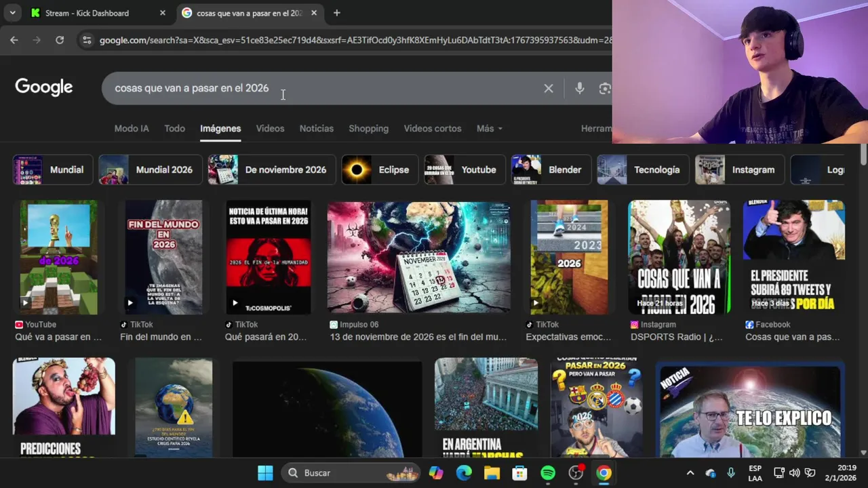Click the taskbar Buscar search box

click(351, 472)
